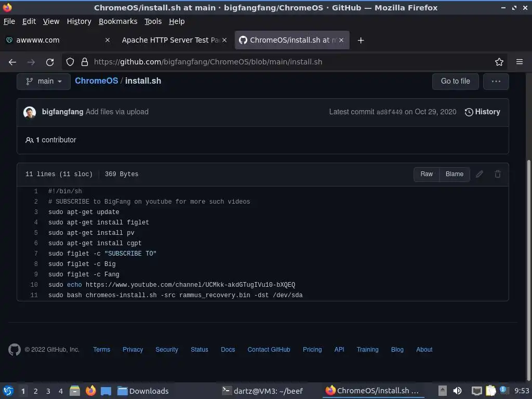
Task: Open the dartz@VM3 terminal from taskbar
Action: [262, 391]
